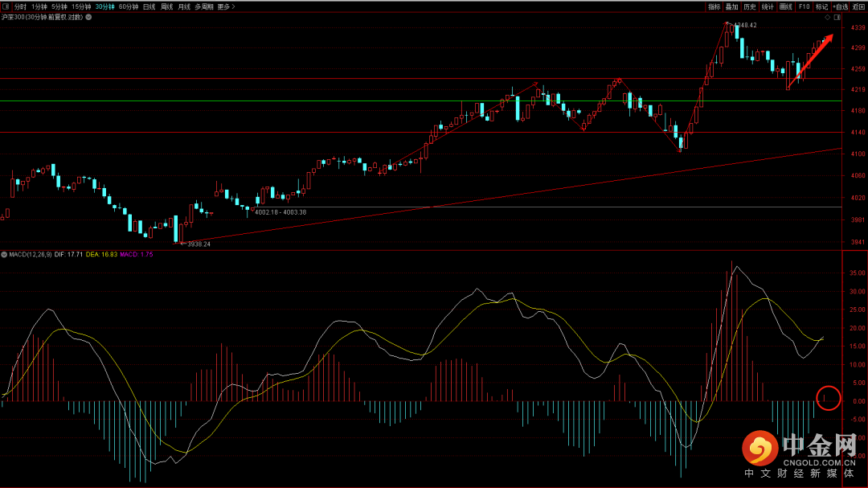Switch to the 日线 daily chart
Viewport: 868px width, 488px height.
point(149,6)
